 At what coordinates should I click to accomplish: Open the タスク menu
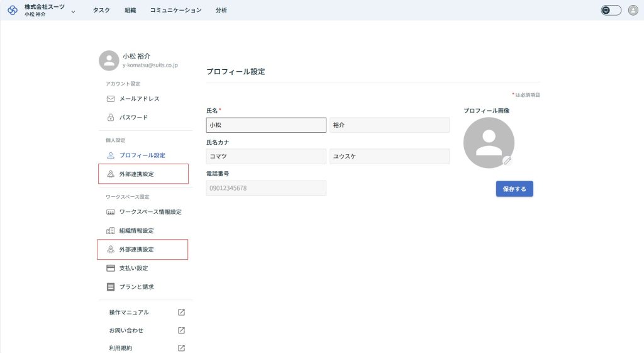[x=101, y=10]
